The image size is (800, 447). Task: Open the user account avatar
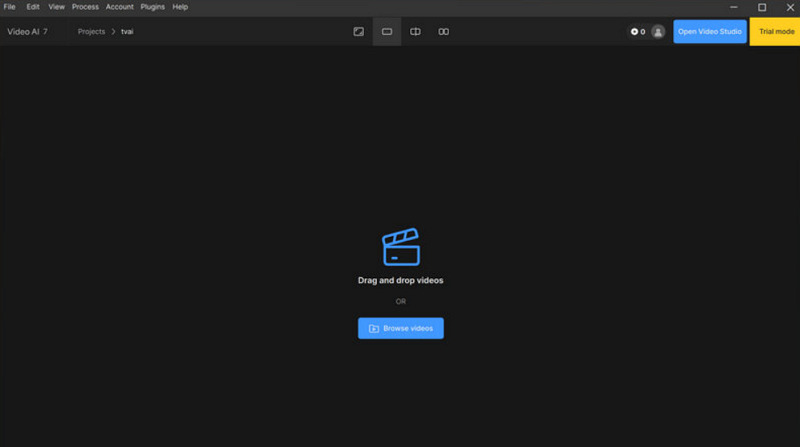pos(658,32)
